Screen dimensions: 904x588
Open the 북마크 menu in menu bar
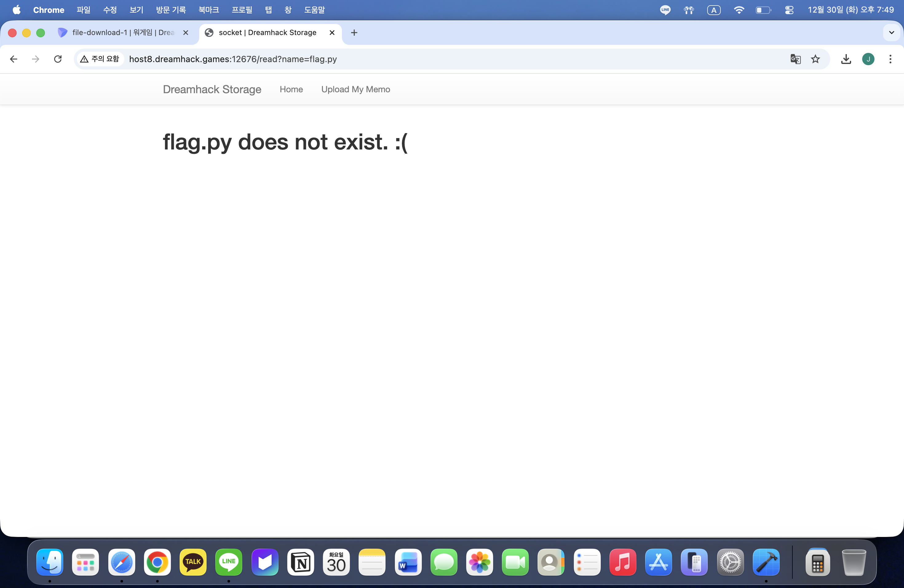pyautogui.click(x=208, y=10)
